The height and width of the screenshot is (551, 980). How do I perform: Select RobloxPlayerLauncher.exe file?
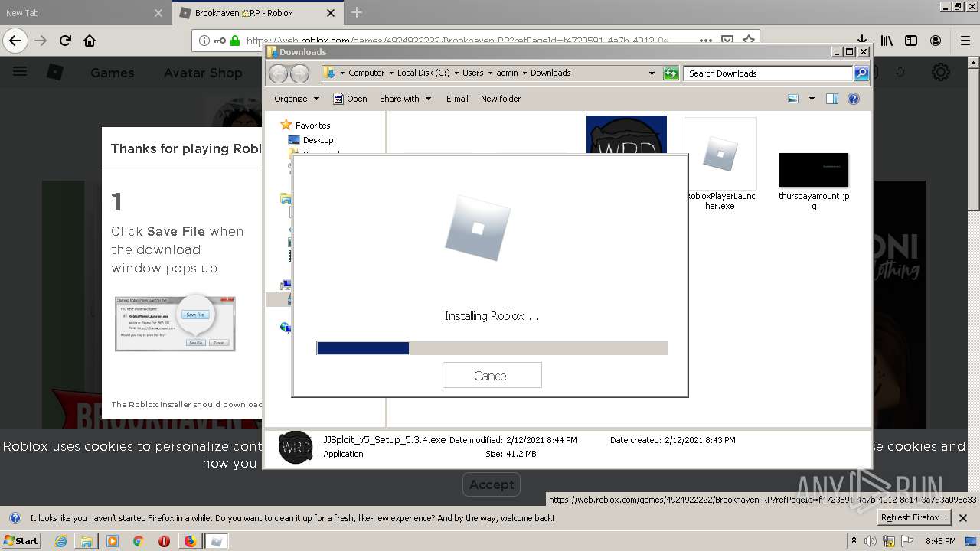point(720,165)
